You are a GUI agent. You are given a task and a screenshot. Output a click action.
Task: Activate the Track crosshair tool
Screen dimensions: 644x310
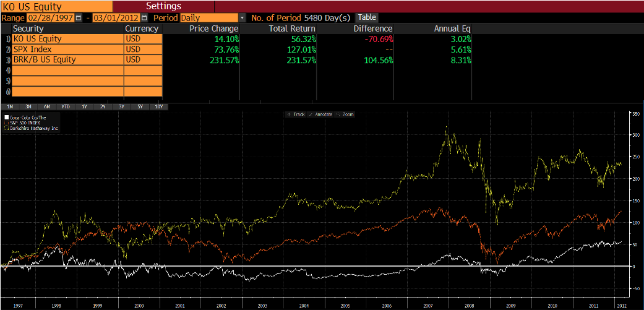296,114
